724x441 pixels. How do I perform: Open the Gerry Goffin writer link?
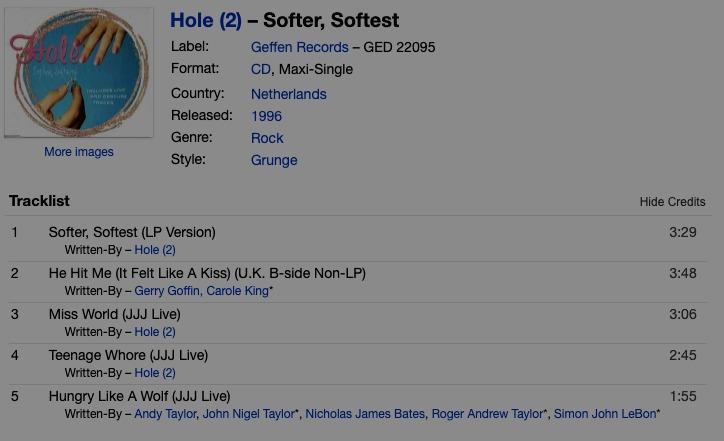click(167, 290)
